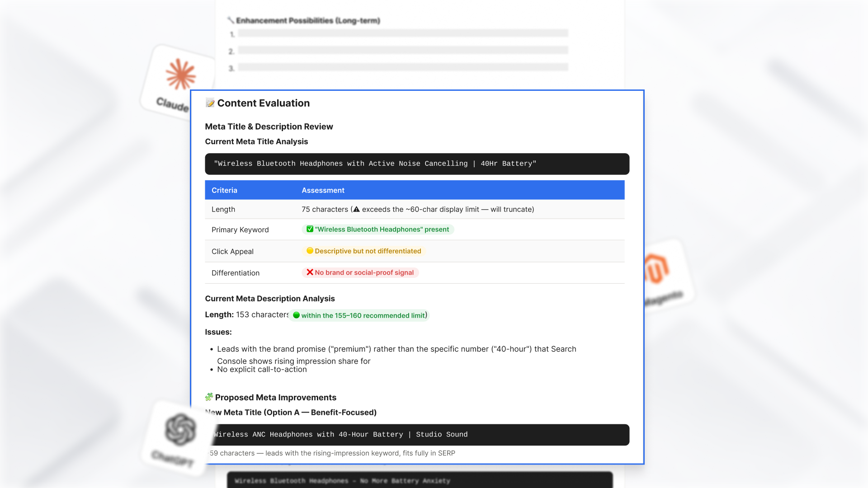Click 'New Meta Title (Option A — Benefit-Focused)'
Screen dimensions: 868x488
(291, 412)
